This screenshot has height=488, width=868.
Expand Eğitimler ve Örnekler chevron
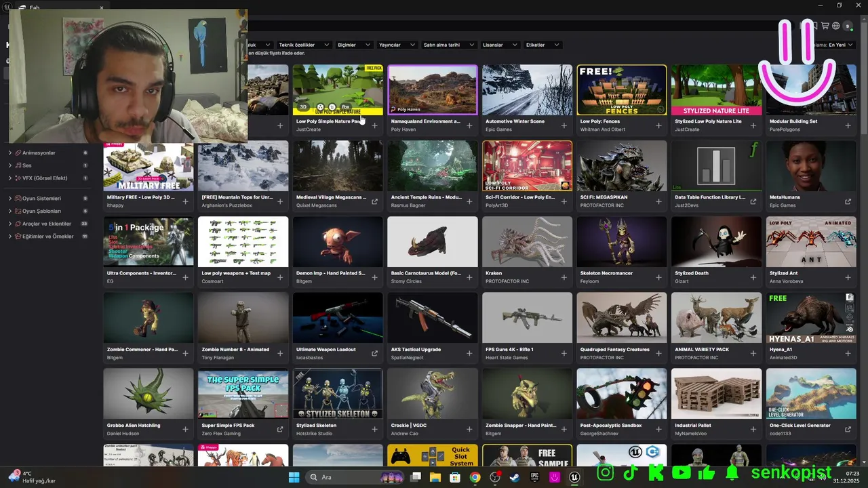coord(9,237)
